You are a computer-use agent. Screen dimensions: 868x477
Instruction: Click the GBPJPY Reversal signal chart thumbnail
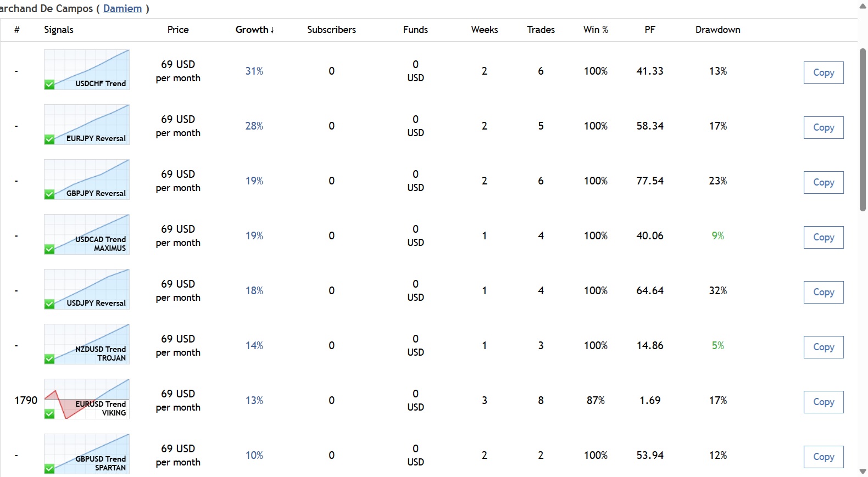(x=87, y=179)
